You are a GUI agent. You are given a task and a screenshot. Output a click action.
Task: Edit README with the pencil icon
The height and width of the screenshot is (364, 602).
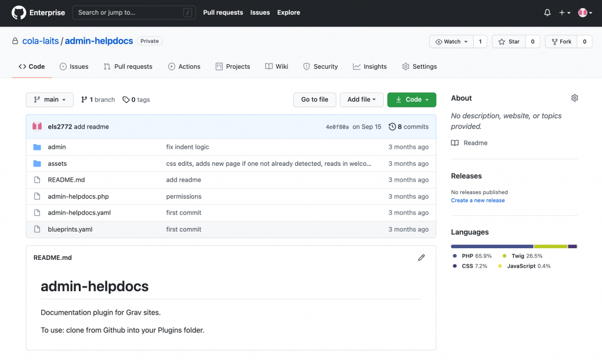click(x=421, y=258)
